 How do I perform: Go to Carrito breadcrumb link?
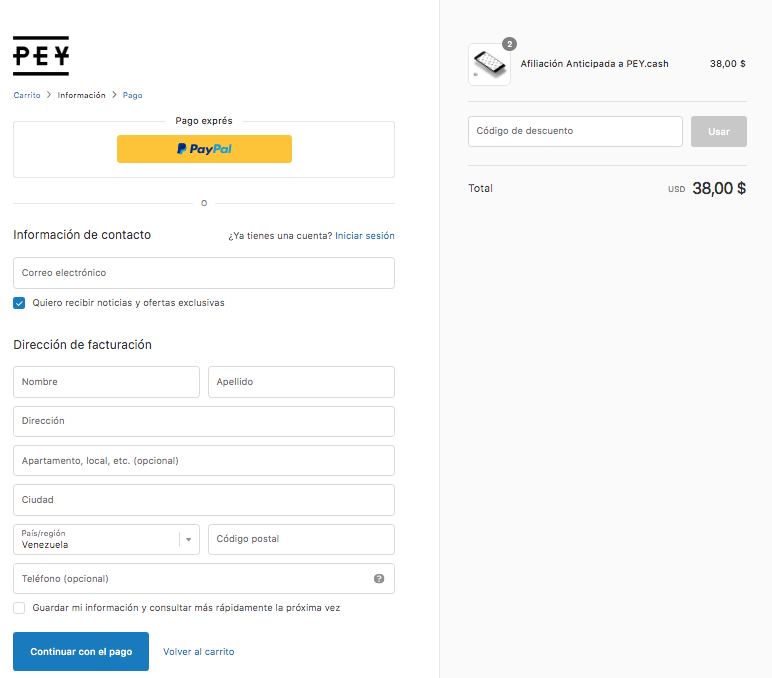[27, 95]
